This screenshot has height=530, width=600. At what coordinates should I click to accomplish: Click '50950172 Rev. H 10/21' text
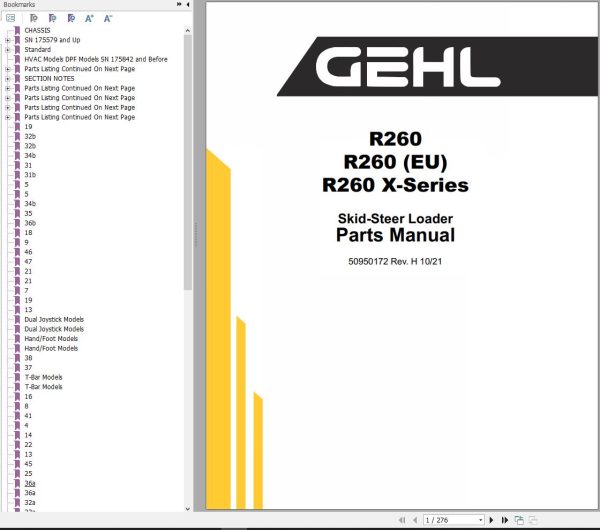pyautogui.click(x=395, y=261)
